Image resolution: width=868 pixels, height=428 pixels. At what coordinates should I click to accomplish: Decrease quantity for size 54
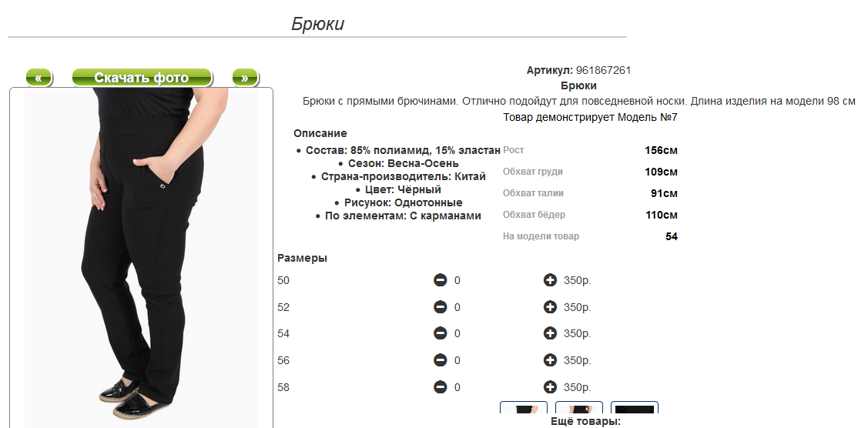tap(440, 333)
